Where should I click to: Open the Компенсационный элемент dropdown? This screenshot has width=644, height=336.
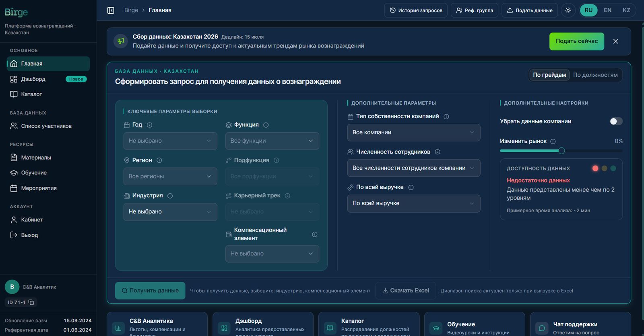[x=272, y=254]
